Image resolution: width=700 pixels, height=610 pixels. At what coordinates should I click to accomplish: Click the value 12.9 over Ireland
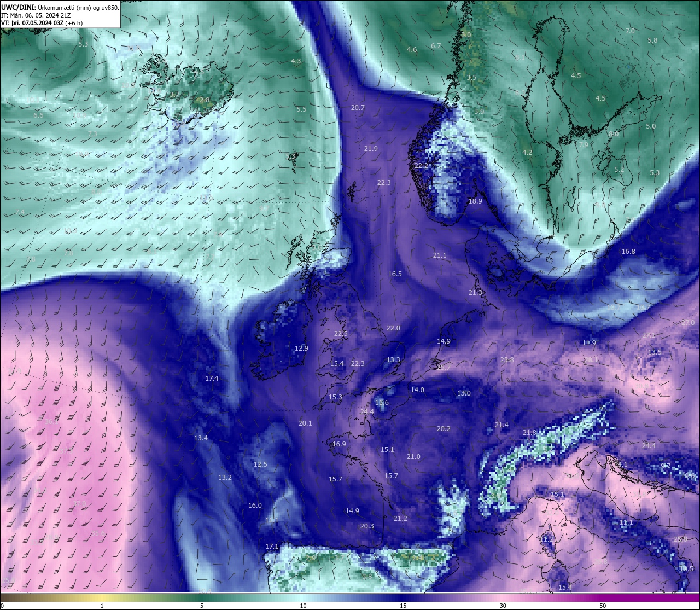(301, 348)
